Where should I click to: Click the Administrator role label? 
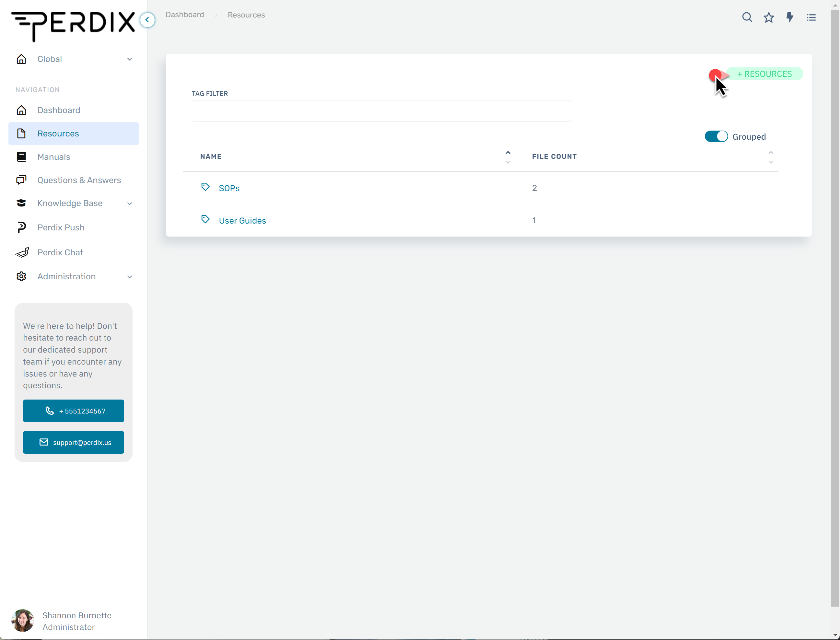click(69, 627)
